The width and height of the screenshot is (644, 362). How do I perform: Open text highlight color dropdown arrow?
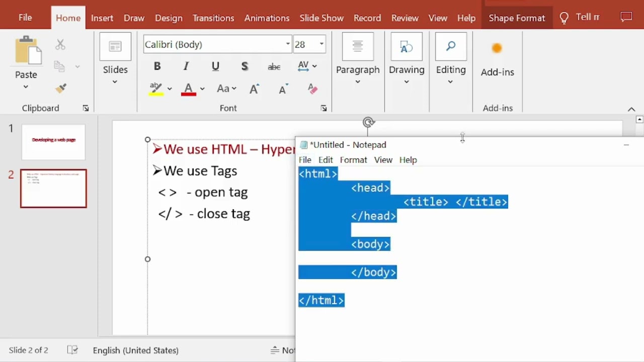pyautogui.click(x=170, y=88)
